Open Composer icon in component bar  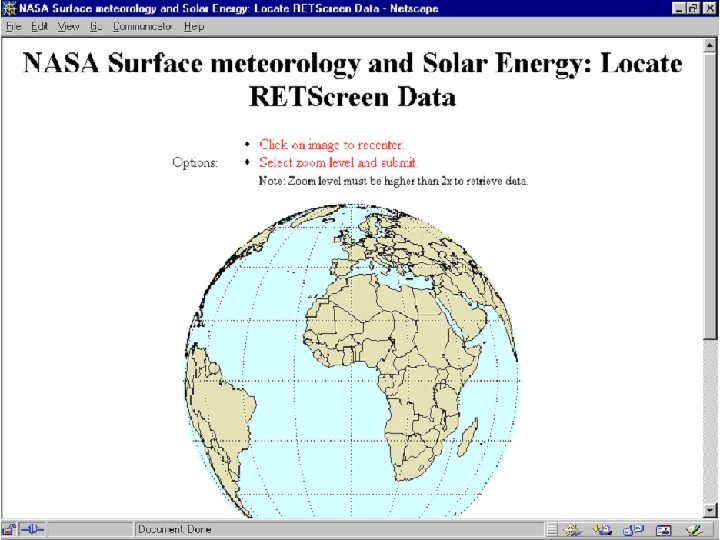tap(696, 530)
